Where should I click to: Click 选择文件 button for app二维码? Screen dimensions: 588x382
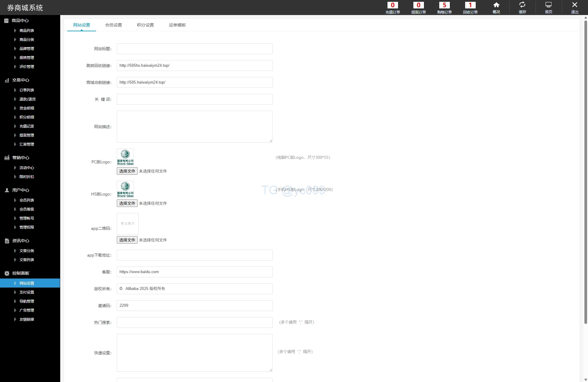click(127, 240)
